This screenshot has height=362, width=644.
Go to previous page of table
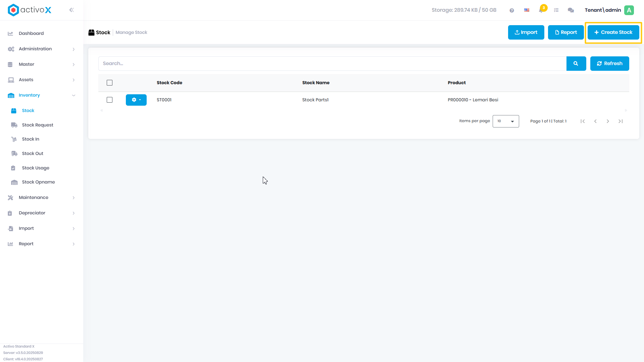click(x=595, y=121)
